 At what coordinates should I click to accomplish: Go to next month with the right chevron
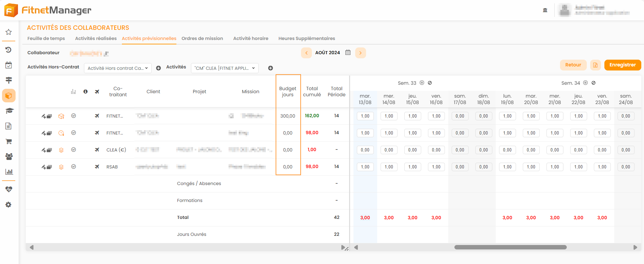click(x=360, y=53)
